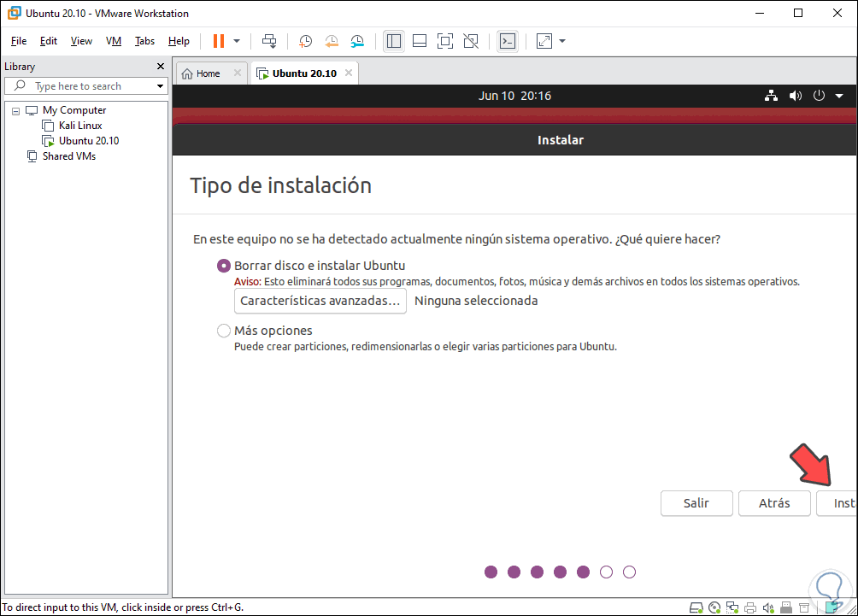Close the Home tab

(238, 73)
